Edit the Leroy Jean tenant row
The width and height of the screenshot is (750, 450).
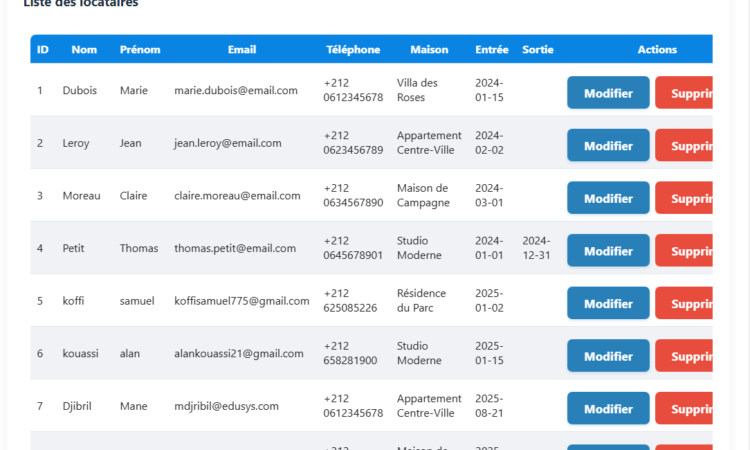click(x=608, y=146)
